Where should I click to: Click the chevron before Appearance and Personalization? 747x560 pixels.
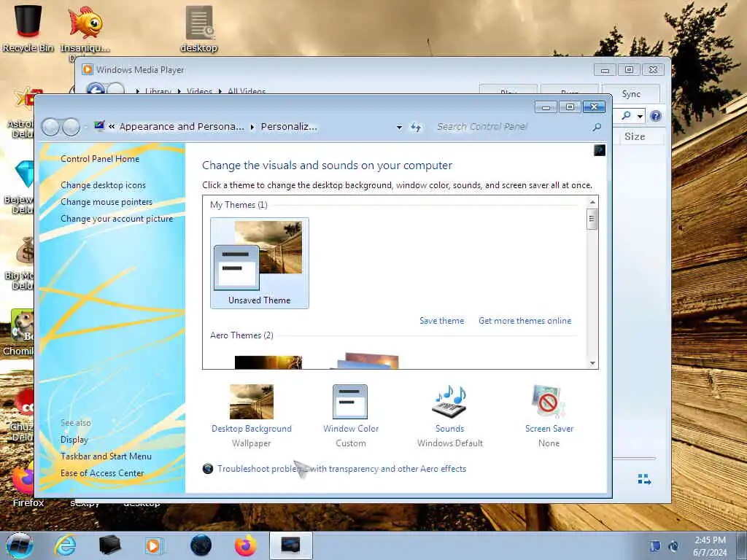(112, 126)
